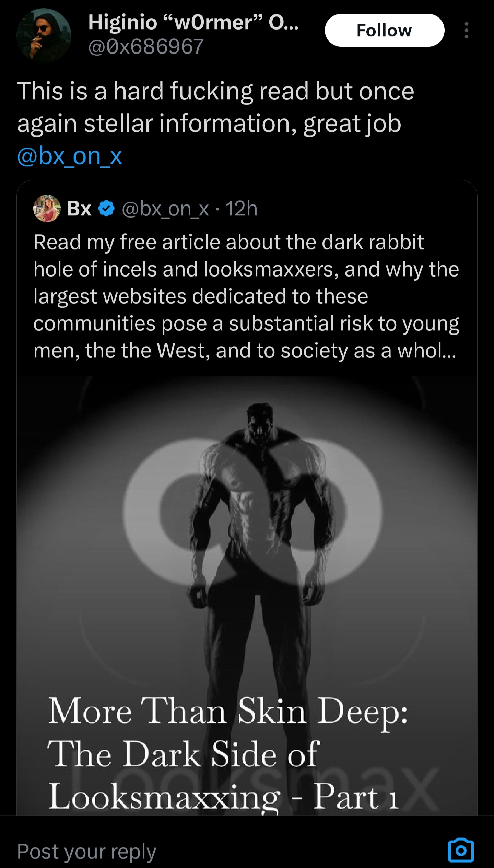Open Higinio's profile avatar photo
This screenshot has height=868, width=494.
[44, 35]
